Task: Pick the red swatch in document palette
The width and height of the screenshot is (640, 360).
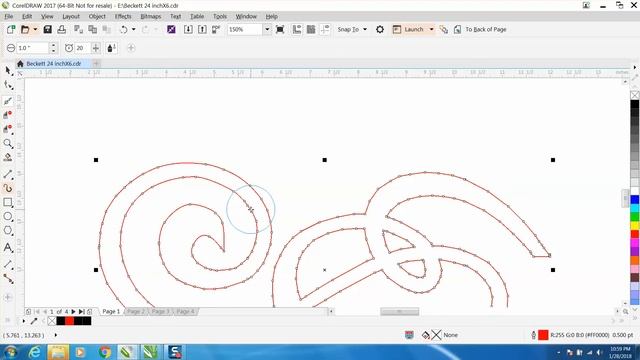Action: (69, 321)
